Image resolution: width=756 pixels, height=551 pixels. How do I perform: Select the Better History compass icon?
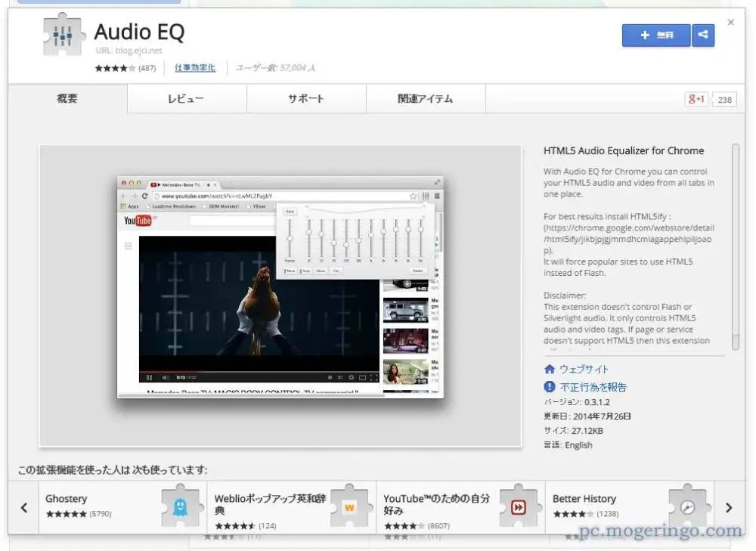(686, 507)
